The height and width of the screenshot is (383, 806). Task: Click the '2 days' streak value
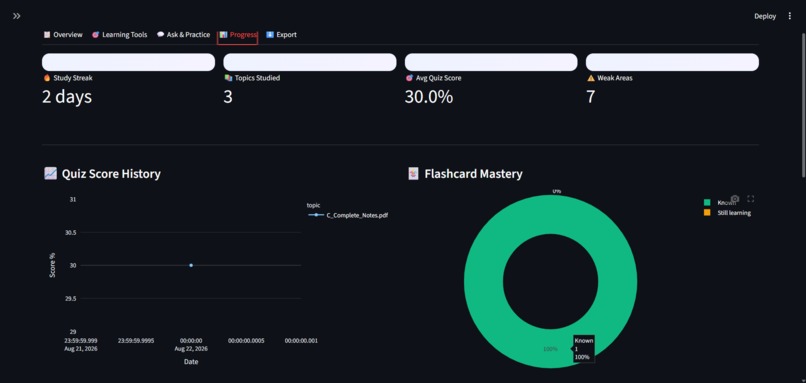tap(67, 96)
